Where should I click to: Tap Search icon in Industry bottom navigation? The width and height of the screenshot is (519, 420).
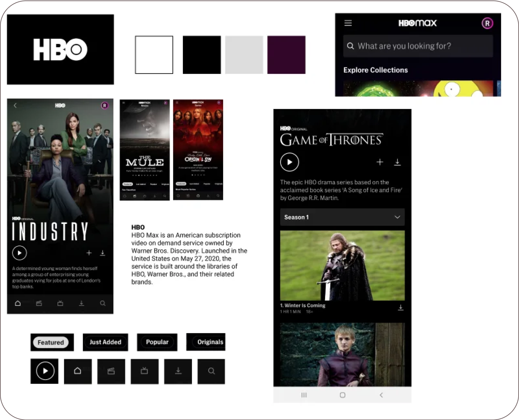click(x=103, y=303)
